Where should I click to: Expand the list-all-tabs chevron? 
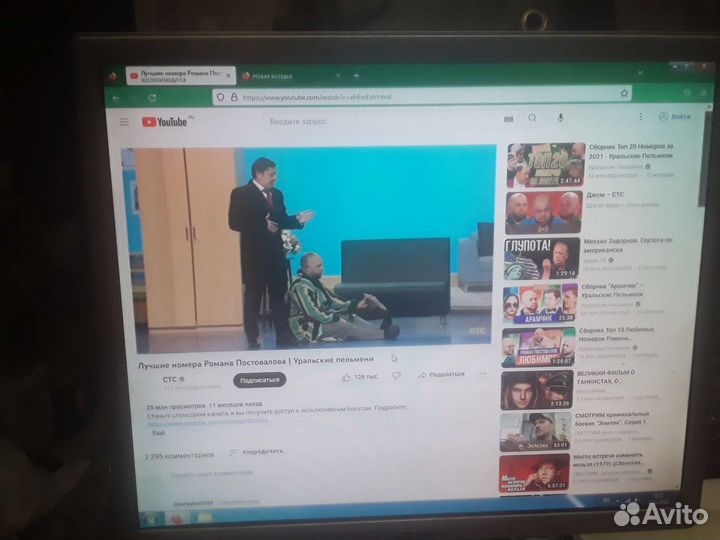[x=641, y=72]
